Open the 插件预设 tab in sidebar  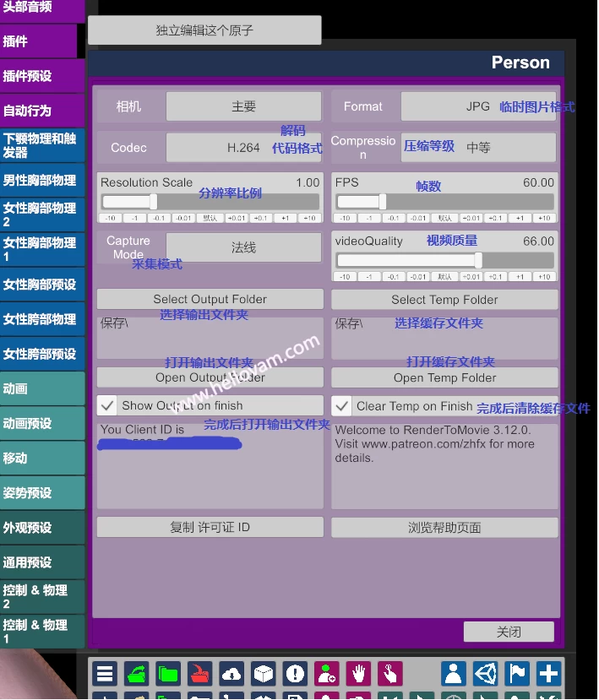click(42, 76)
